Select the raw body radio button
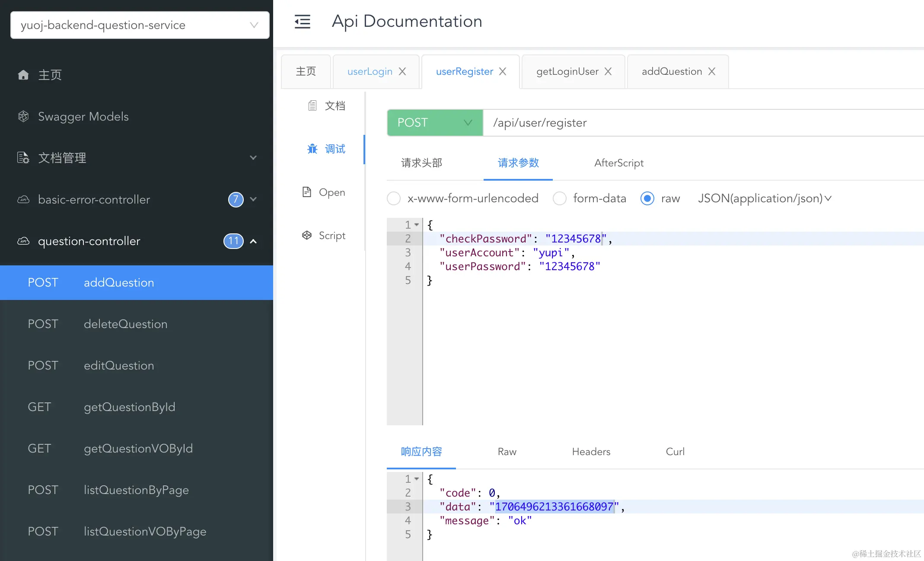The height and width of the screenshot is (561, 924). click(x=647, y=198)
